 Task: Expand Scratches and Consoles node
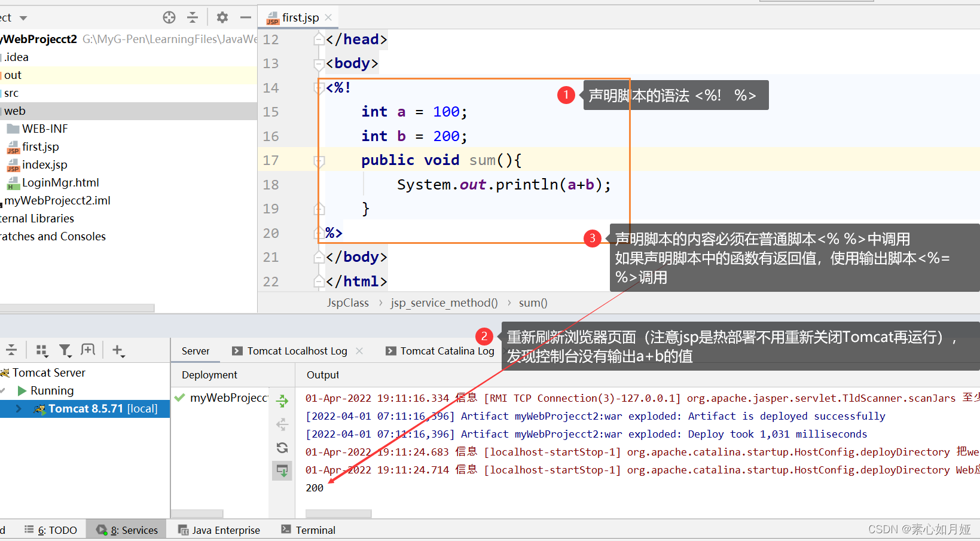53,236
